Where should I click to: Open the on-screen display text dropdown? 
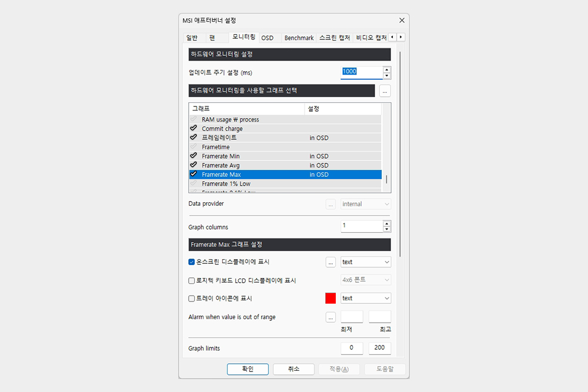pos(366,262)
